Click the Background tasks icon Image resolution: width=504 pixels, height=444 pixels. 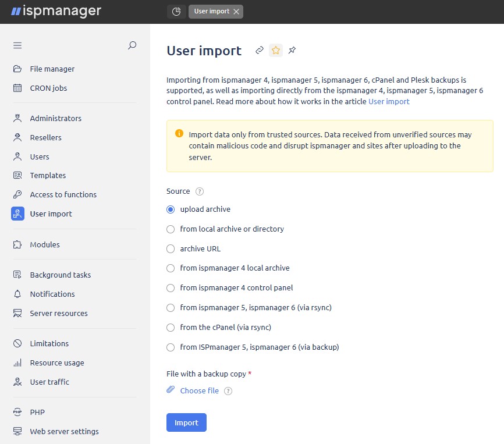(x=17, y=275)
